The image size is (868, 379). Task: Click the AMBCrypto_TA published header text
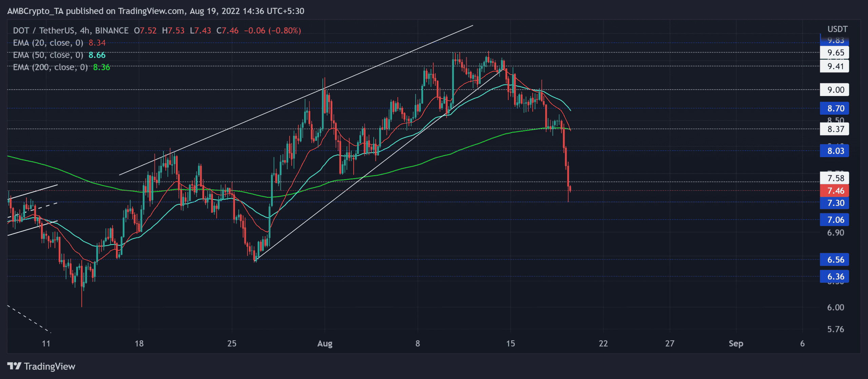click(156, 11)
